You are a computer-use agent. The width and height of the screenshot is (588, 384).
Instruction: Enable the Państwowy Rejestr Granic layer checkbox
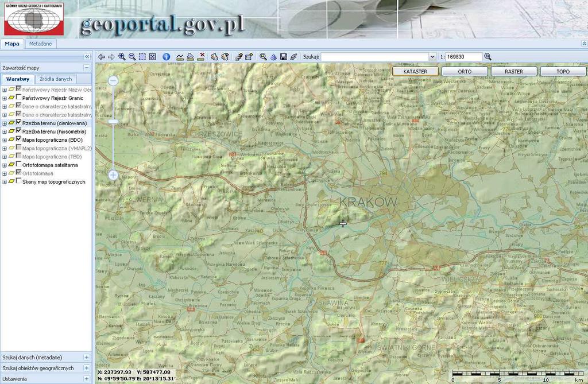[x=18, y=98]
